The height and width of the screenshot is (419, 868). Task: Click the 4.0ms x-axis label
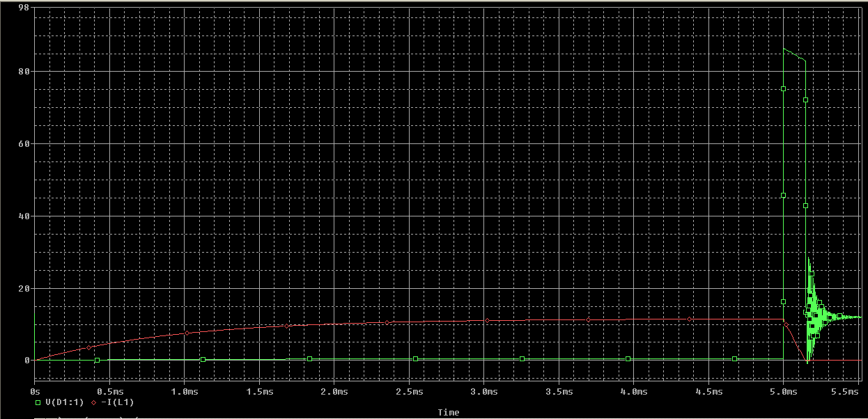pyautogui.click(x=634, y=392)
